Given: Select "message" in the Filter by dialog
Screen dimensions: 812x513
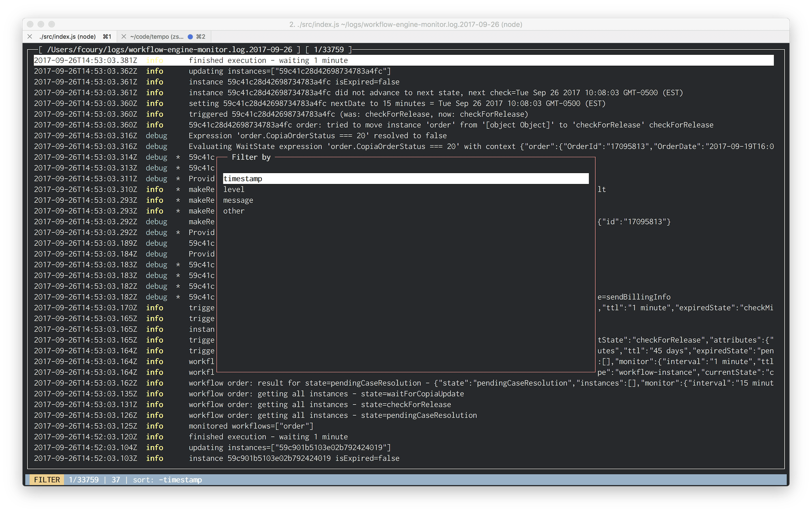Looking at the screenshot, I should (x=238, y=200).
